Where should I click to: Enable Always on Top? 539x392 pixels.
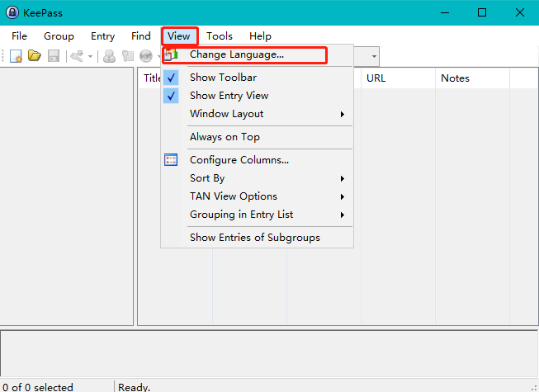258,137
